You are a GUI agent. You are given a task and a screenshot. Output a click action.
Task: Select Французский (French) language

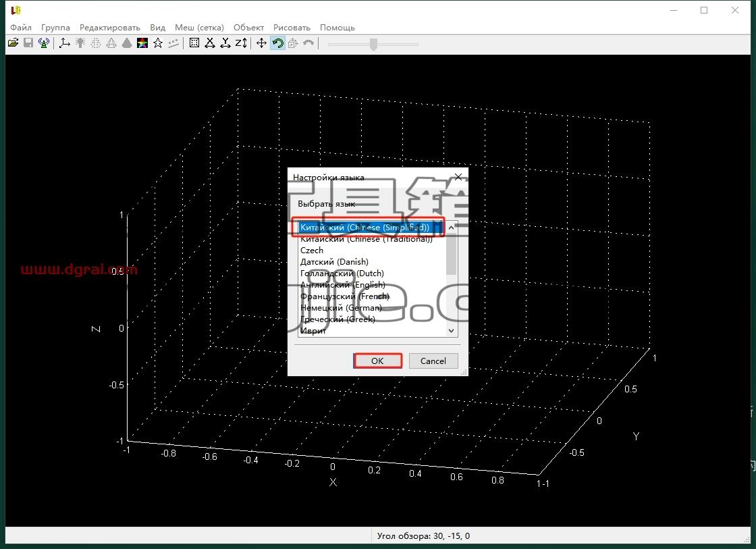tap(372, 296)
